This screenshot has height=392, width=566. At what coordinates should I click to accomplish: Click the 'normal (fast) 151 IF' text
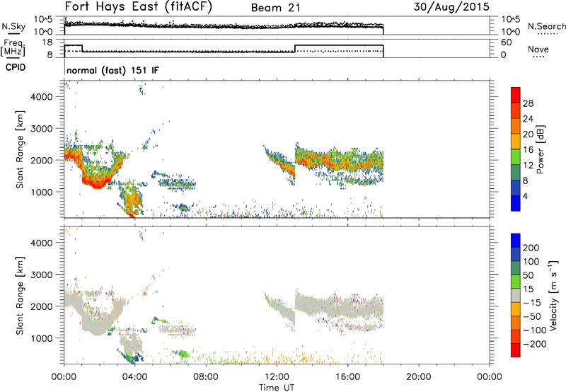tap(112, 70)
